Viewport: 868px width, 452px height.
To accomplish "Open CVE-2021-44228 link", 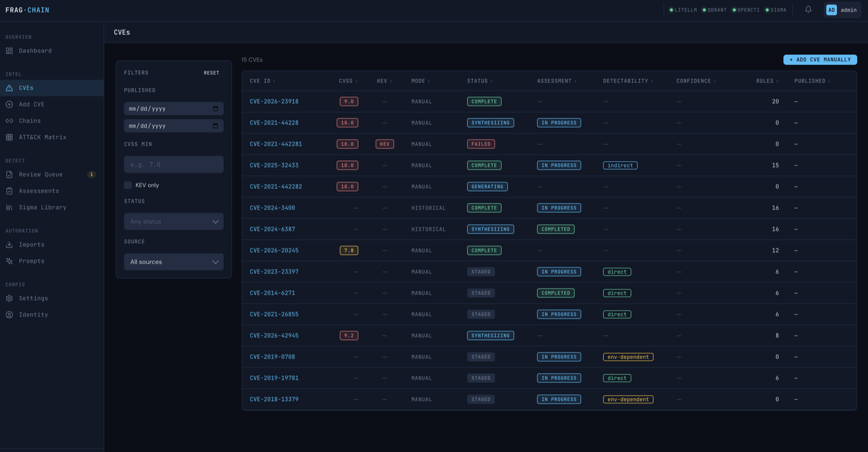I will [274, 123].
